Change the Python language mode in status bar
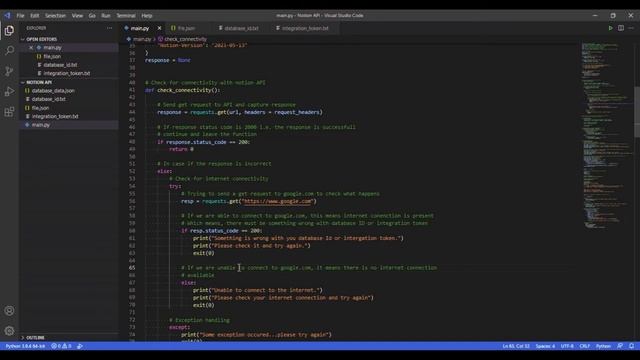This screenshot has height=360, width=640. click(603, 346)
